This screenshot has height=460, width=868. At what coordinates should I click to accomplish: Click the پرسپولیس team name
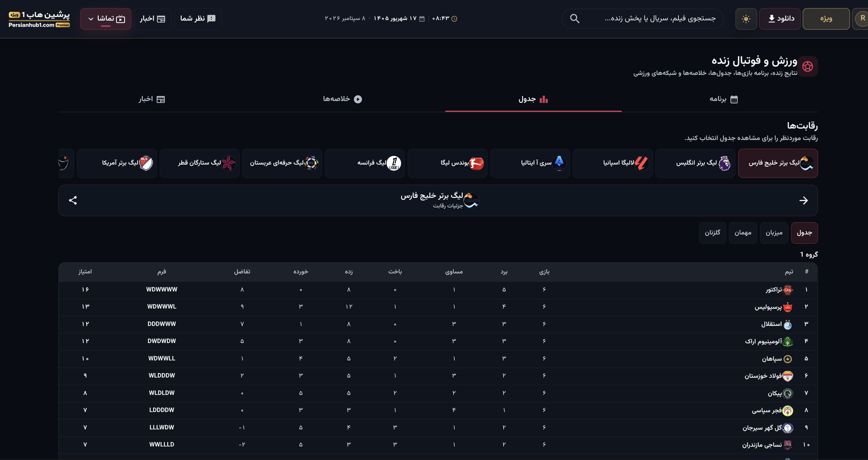pos(768,307)
